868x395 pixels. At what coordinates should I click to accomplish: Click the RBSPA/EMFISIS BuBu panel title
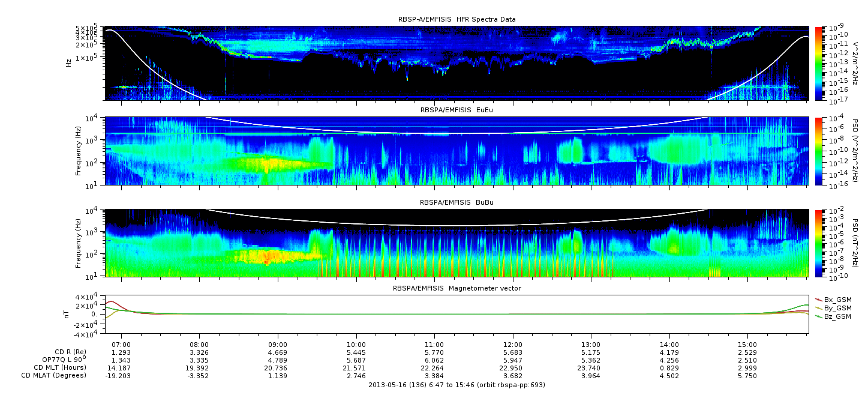pyautogui.click(x=456, y=203)
